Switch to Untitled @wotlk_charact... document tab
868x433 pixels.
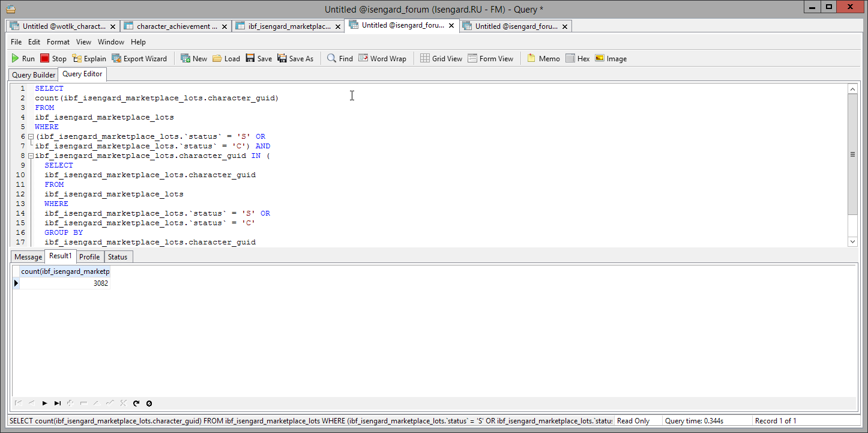click(64, 26)
